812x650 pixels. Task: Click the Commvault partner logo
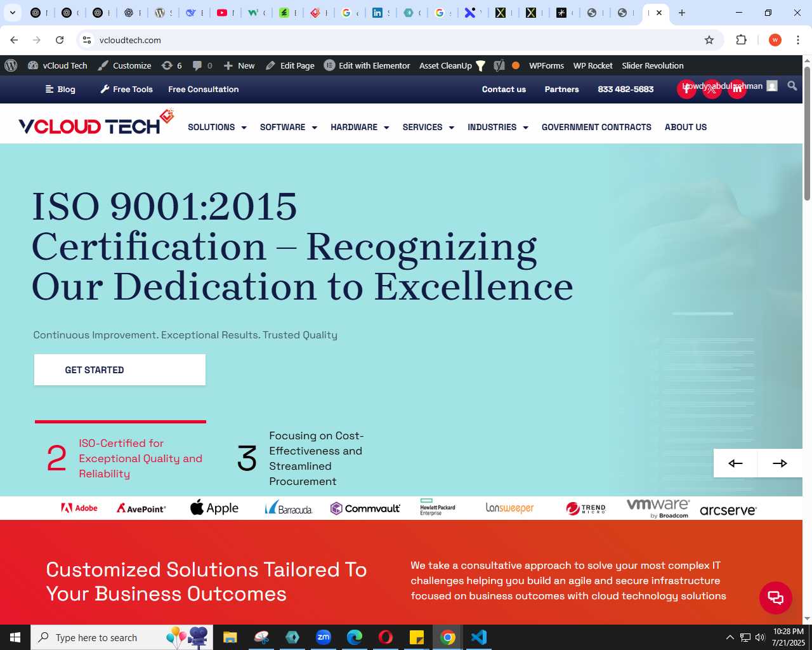click(365, 508)
